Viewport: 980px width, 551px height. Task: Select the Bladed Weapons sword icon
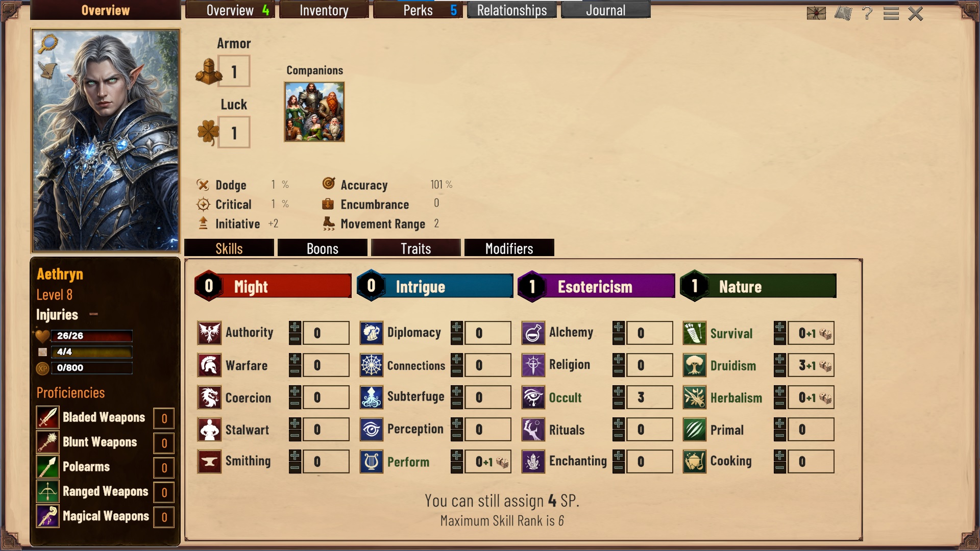click(x=47, y=418)
